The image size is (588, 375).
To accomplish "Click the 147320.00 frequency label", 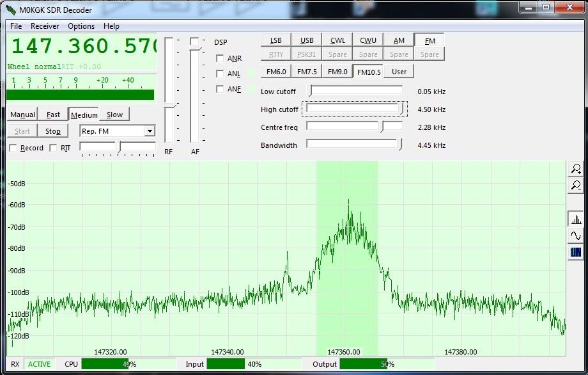I will [110, 352].
